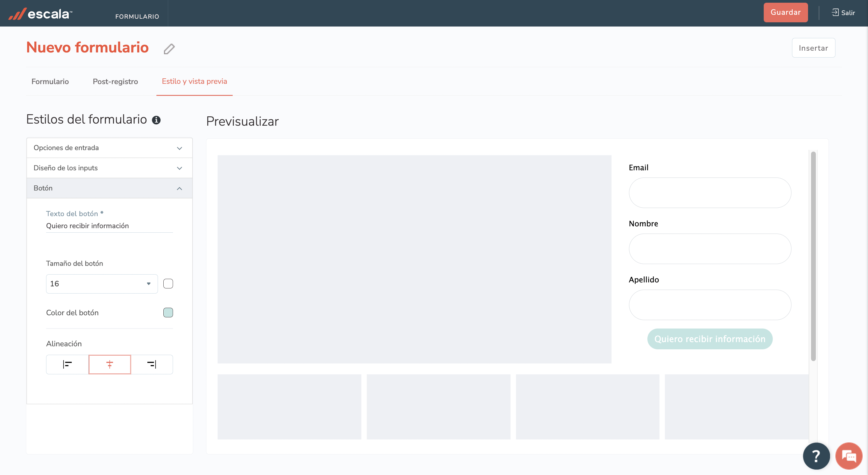The image size is (868, 475).
Task: Click the Email preview input
Action: pos(710,193)
